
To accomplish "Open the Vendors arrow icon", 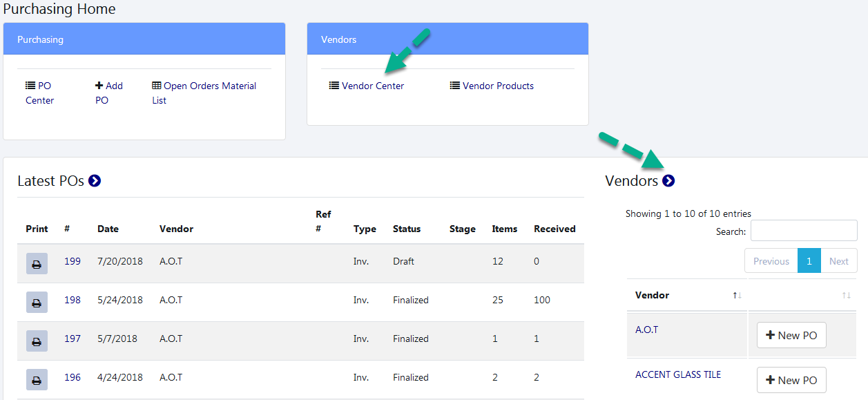I will (x=668, y=181).
